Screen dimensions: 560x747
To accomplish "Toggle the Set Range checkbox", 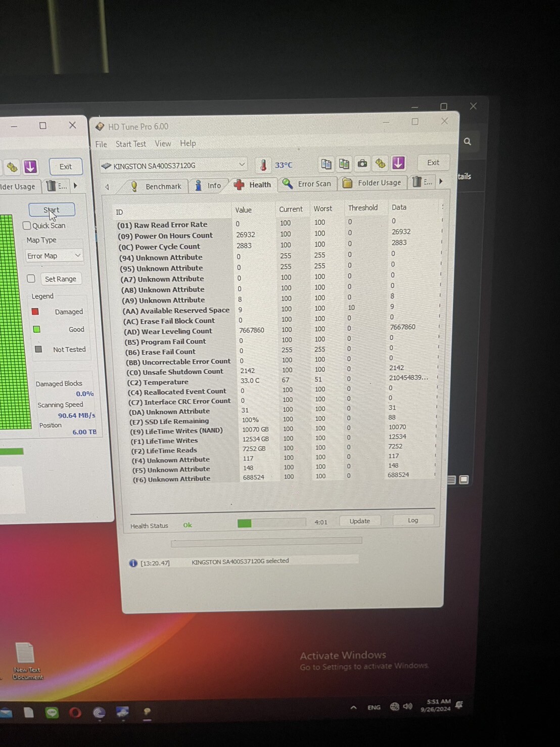I will coord(31,279).
